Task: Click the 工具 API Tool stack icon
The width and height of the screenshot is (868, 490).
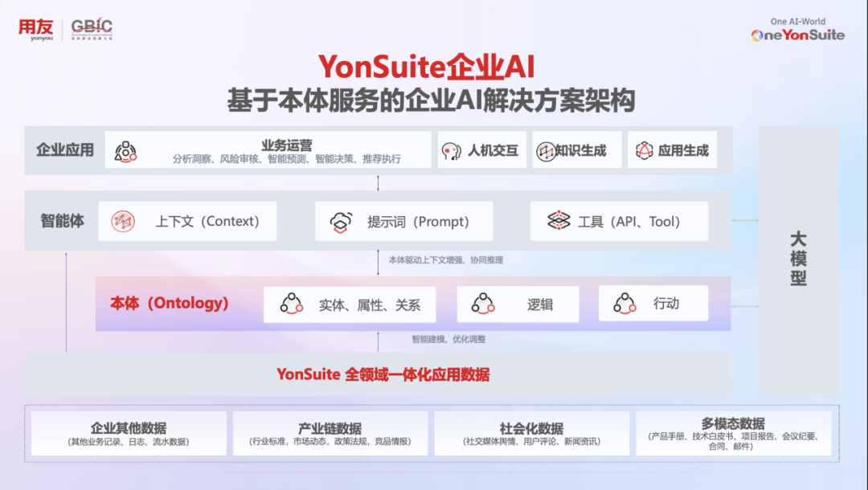Action: 559,220
